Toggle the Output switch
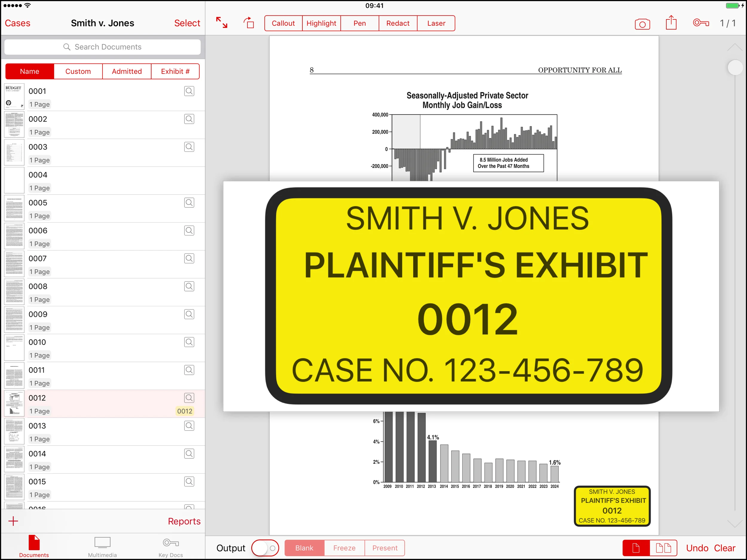The width and height of the screenshot is (747, 560). (265, 547)
